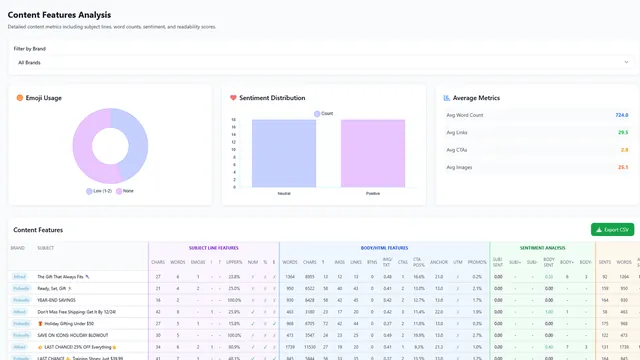
Task: Click the heart icon beside Sentiment Distribution
Action: 233,98
